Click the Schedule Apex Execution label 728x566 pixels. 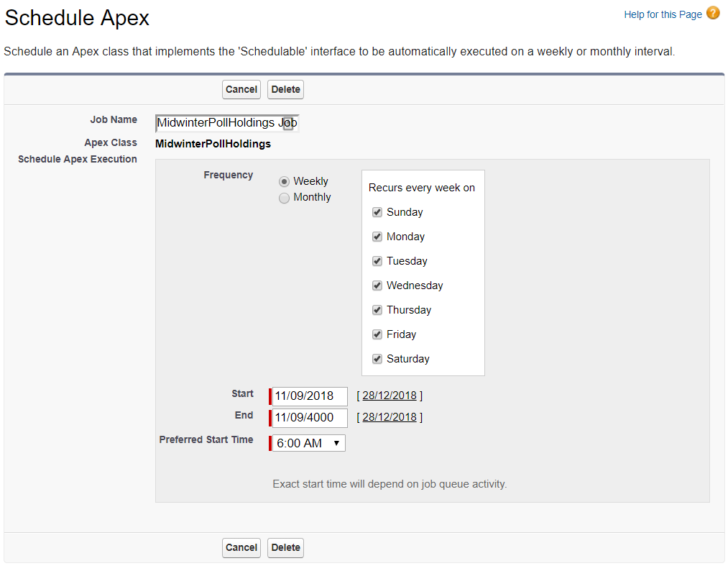click(78, 160)
